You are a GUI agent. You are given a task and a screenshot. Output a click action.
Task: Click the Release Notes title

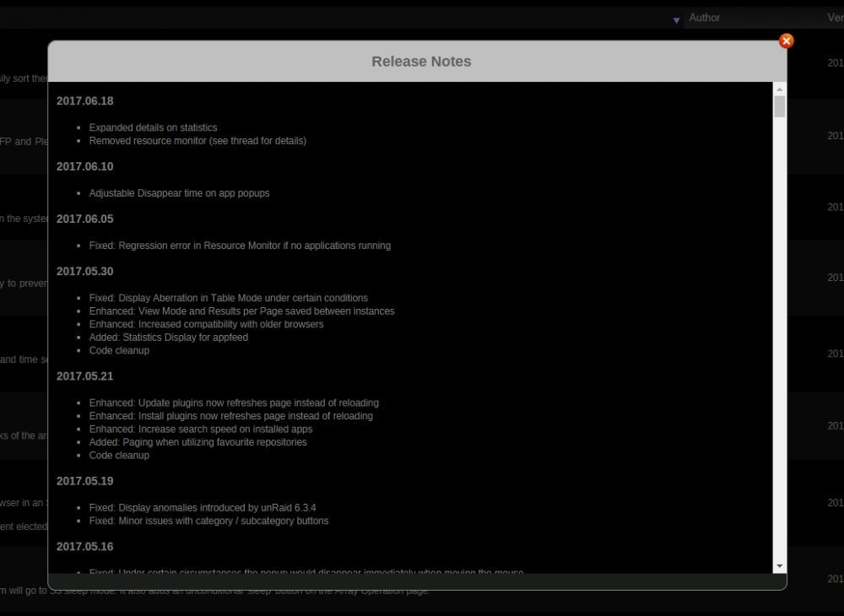point(421,62)
